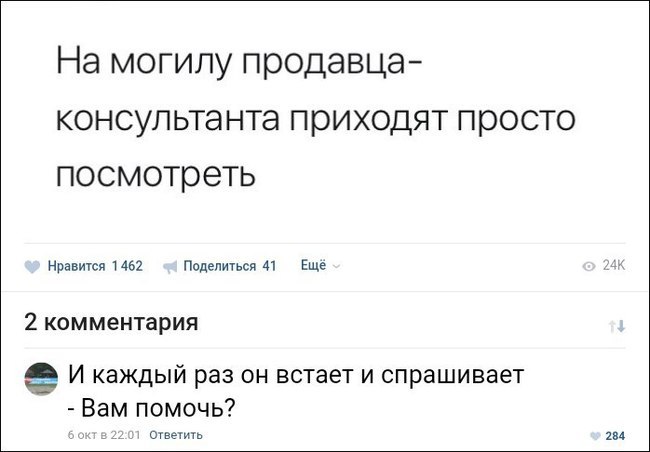This screenshot has width=650, height=452.
Task: Click the "Ответить" reply link
Action: [x=176, y=434]
